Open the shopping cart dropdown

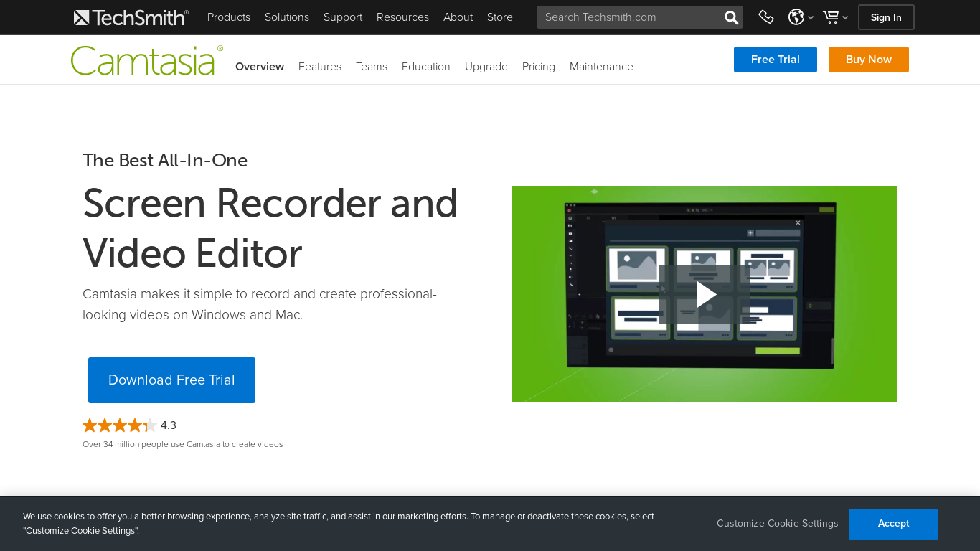pyautogui.click(x=835, y=17)
